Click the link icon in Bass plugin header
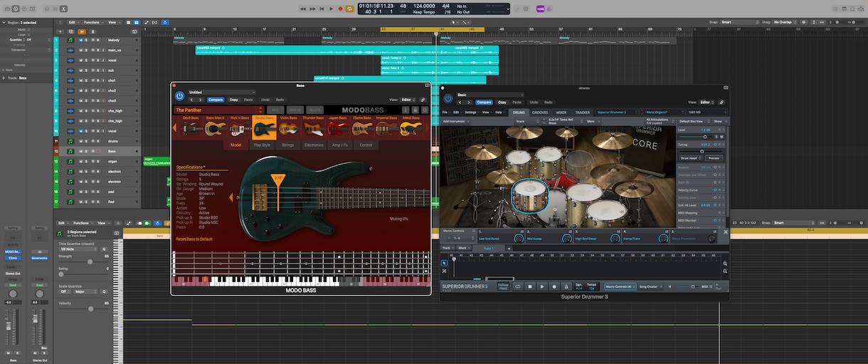Image resolution: width=868 pixels, height=364 pixels. [x=423, y=100]
